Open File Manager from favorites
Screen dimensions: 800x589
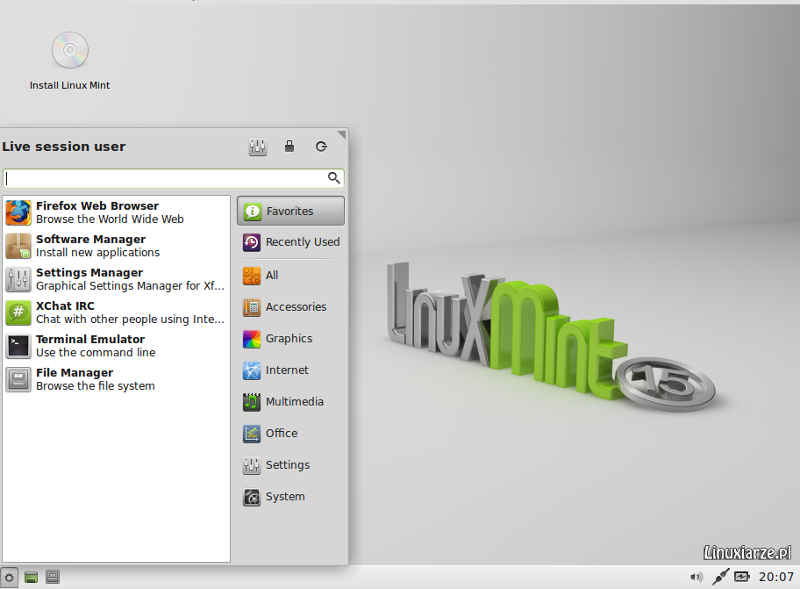(116, 379)
